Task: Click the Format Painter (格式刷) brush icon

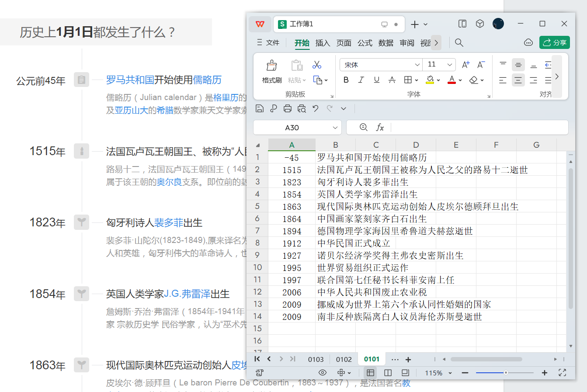Action: [x=272, y=66]
